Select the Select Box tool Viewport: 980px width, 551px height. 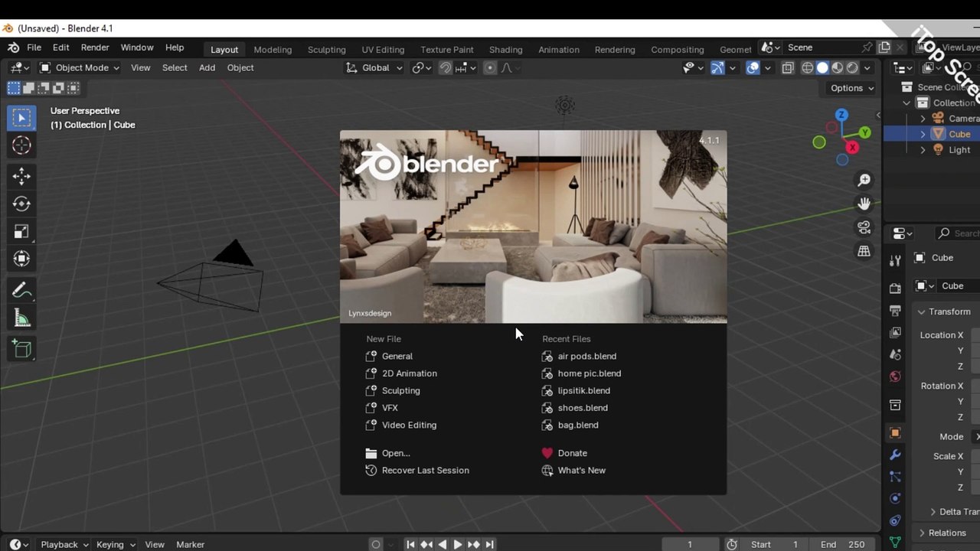[x=21, y=117]
